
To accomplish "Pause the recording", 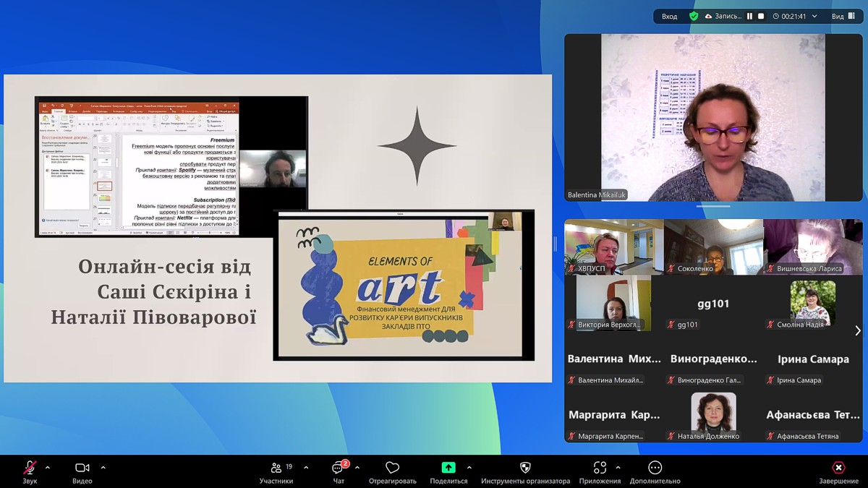I will [749, 16].
